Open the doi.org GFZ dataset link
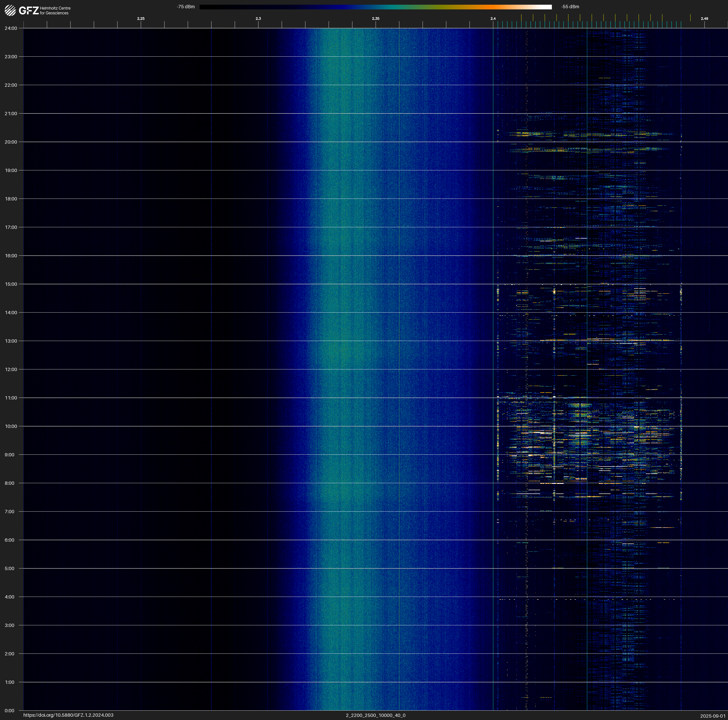The height and width of the screenshot is (720, 728). [68, 715]
